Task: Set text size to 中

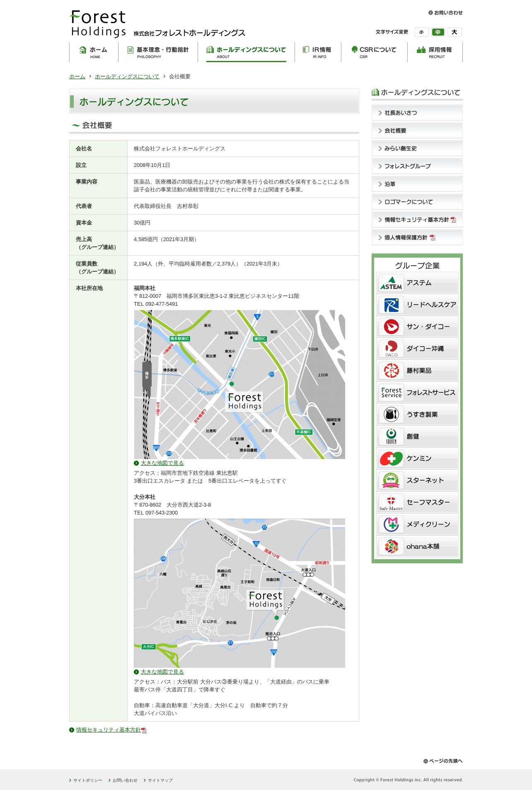Action: pyautogui.click(x=438, y=32)
